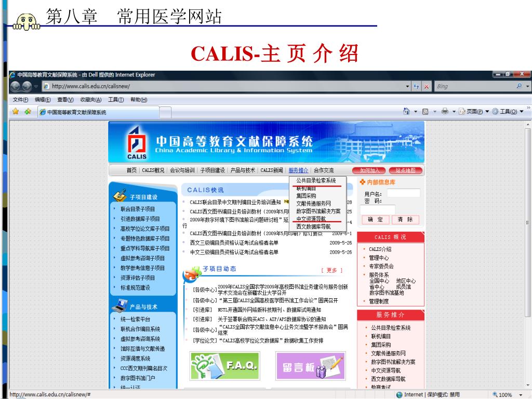The height and width of the screenshot is (399, 532).
Task: Click the IE Back navigation button
Action: (x=15, y=86)
